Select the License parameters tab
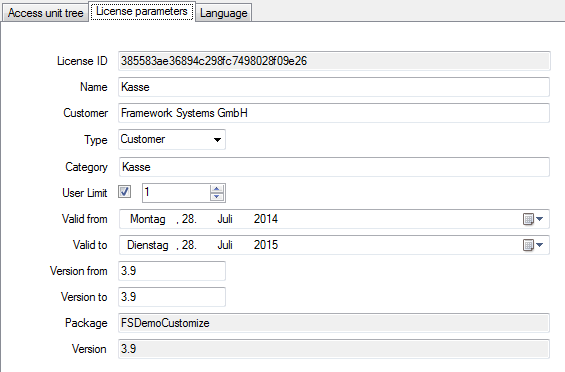 [x=142, y=12]
